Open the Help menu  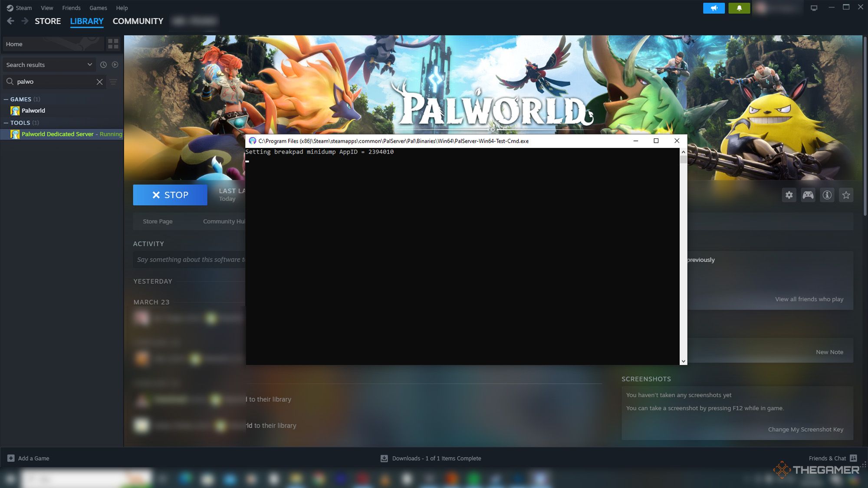tap(122, 8)
